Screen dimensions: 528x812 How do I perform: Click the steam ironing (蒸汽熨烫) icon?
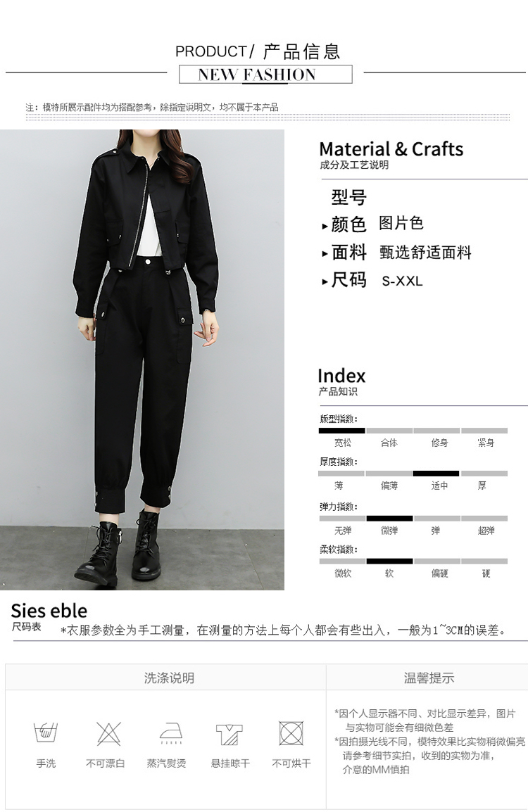pos(171,733)
